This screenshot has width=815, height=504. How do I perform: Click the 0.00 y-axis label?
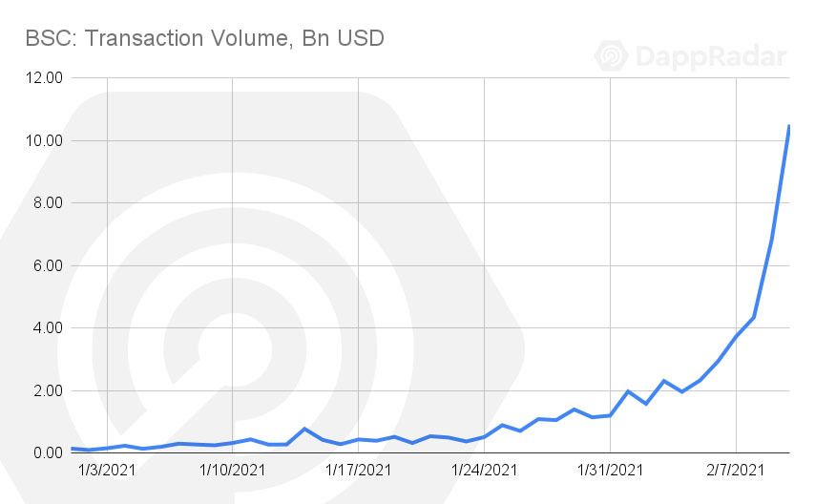[x=46, y=452]
